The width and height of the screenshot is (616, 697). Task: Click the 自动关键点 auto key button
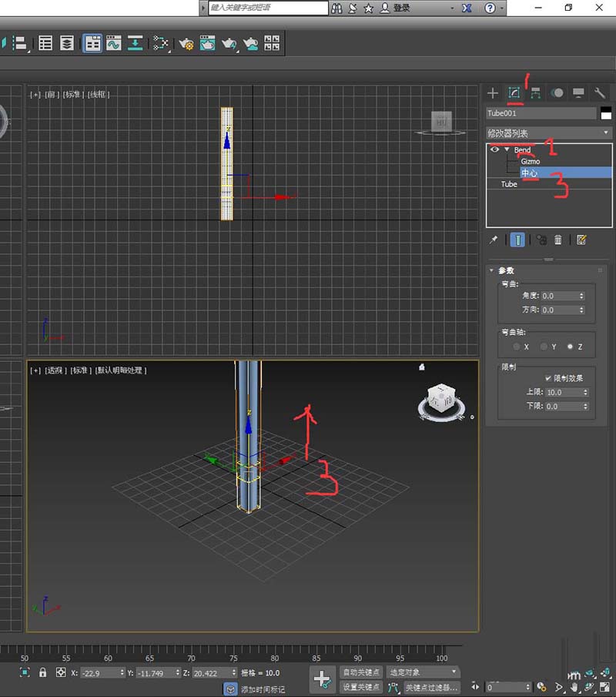[361, 672]
